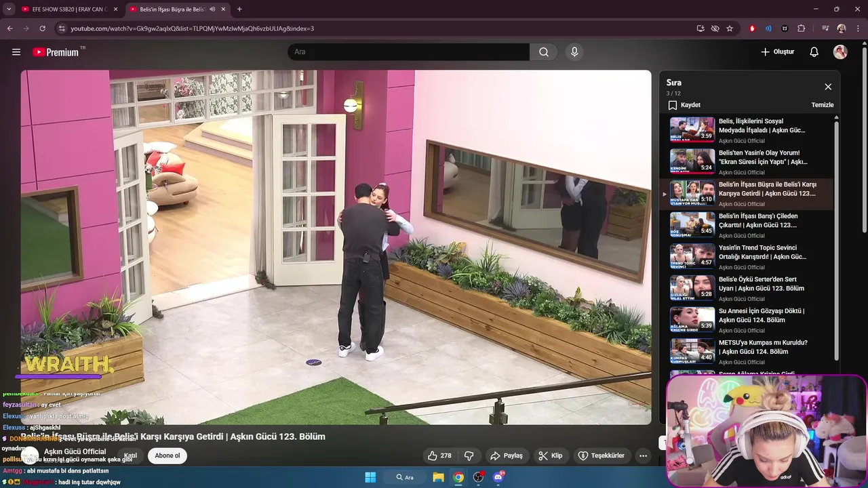
Task: Play 'Belis'ten Yasin'e Olay Yorum' queue video
Action: tap(751, 162)
